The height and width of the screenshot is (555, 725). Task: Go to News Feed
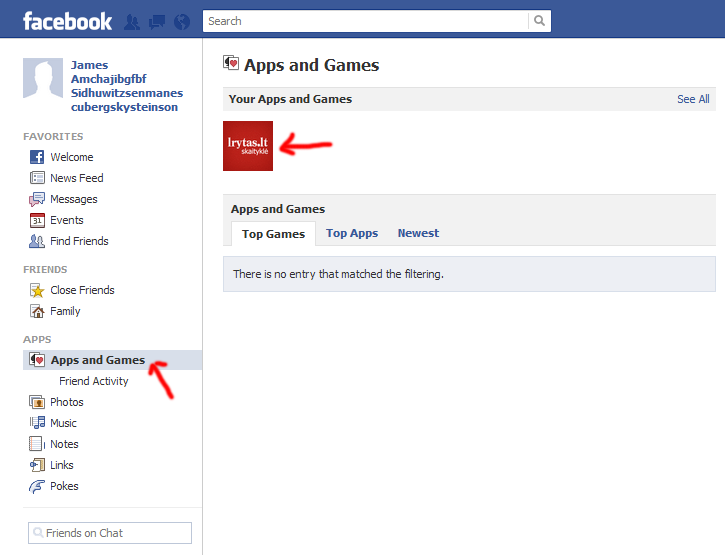point(77,178)
